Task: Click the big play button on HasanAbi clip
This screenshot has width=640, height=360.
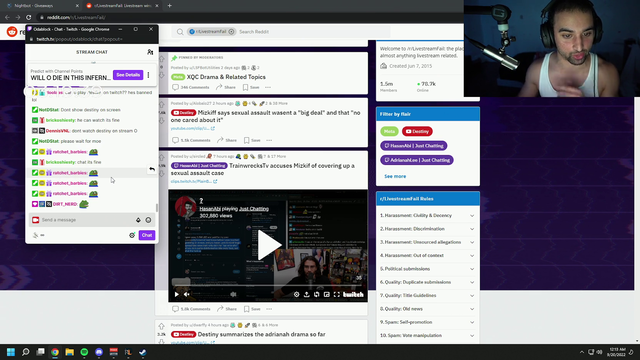Action: click(268, 245)
